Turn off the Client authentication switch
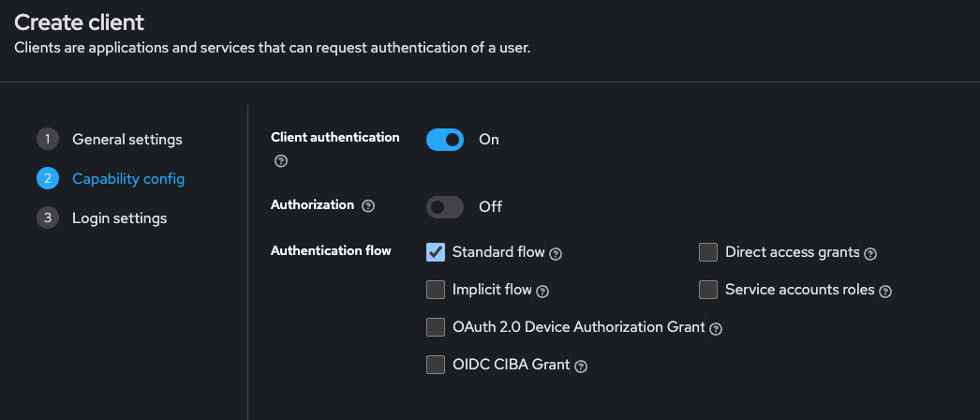The height and width of the screenshot is (420, 980). [x=445, y=140]
